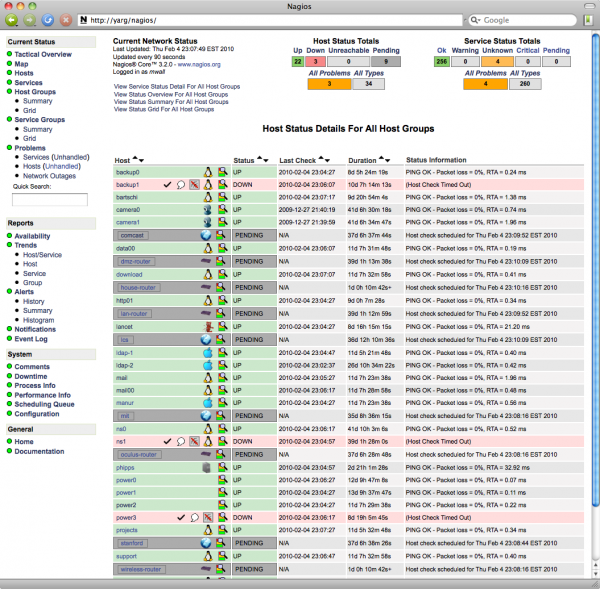Click the Linux penguin icon for bartschi
This screenshot has width=600, height=589.
pos(208,197)
